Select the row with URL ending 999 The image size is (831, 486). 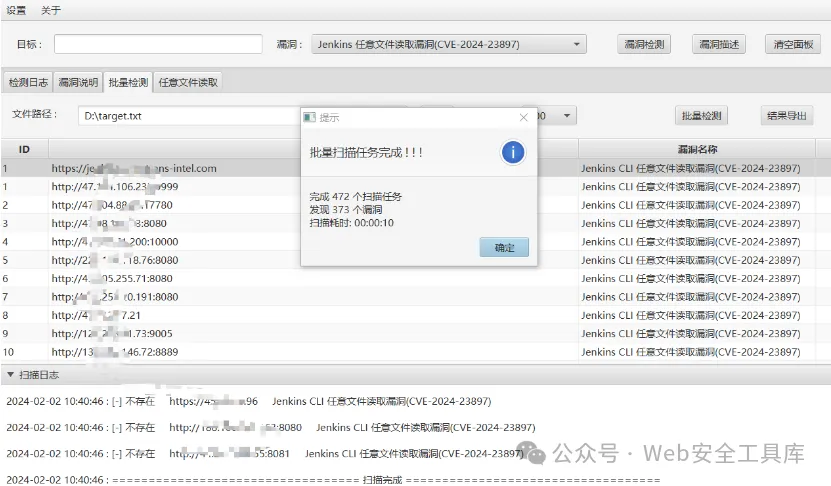click(416, 187)
